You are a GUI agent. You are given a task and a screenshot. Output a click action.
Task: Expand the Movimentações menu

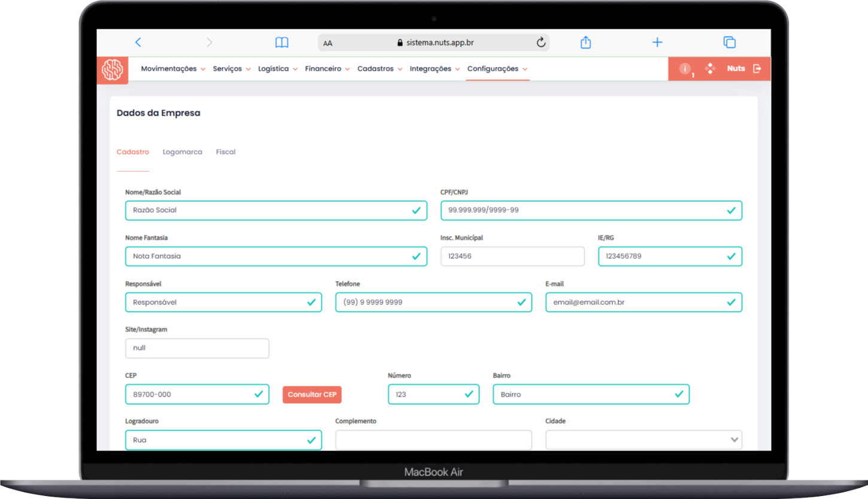[173, 69]
